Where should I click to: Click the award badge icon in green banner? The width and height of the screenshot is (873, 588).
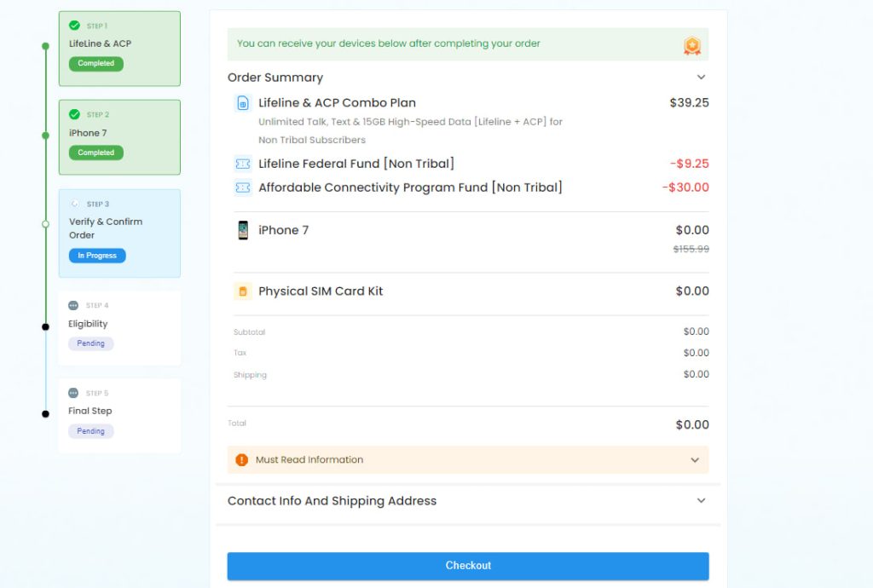[x=692, y=46]
